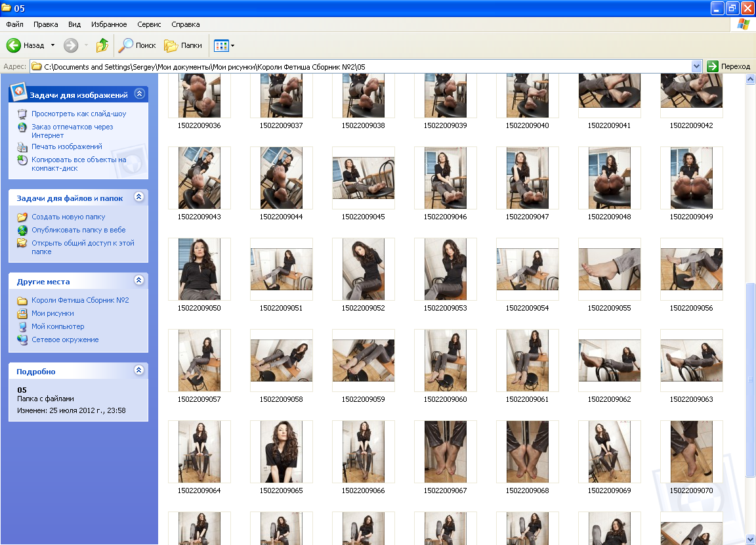Open the Вид menu

74,24
